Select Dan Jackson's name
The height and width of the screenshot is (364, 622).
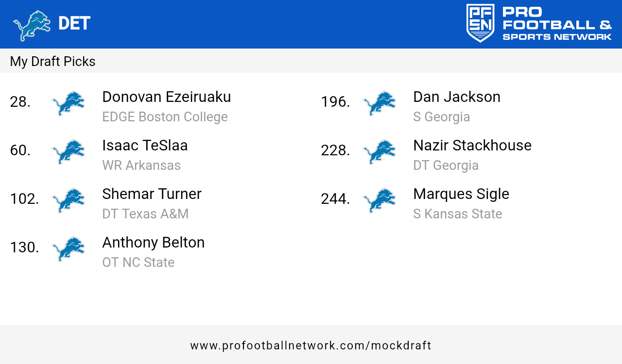(456, 97)
